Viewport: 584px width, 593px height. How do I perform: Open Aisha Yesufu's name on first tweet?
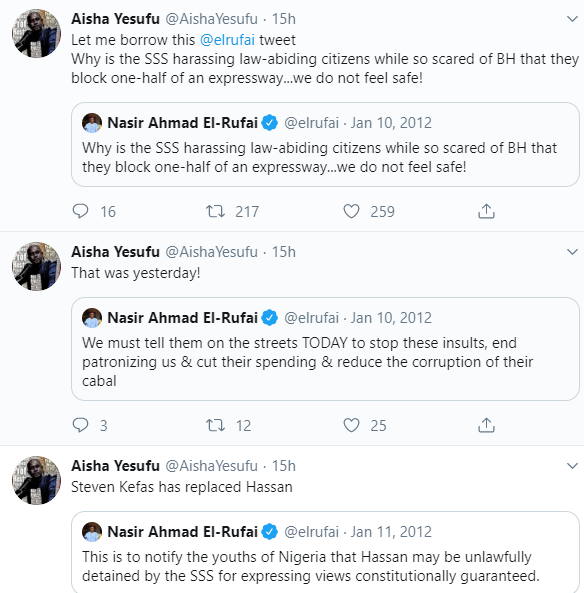coord(115,19)
